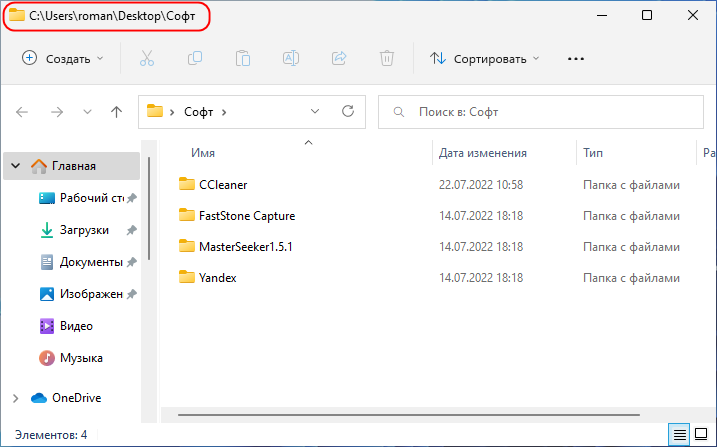Image resolution: width=717 pixels, height=447 pixels.
Task: Switch to large icons view layout
Action: [701, 433]
